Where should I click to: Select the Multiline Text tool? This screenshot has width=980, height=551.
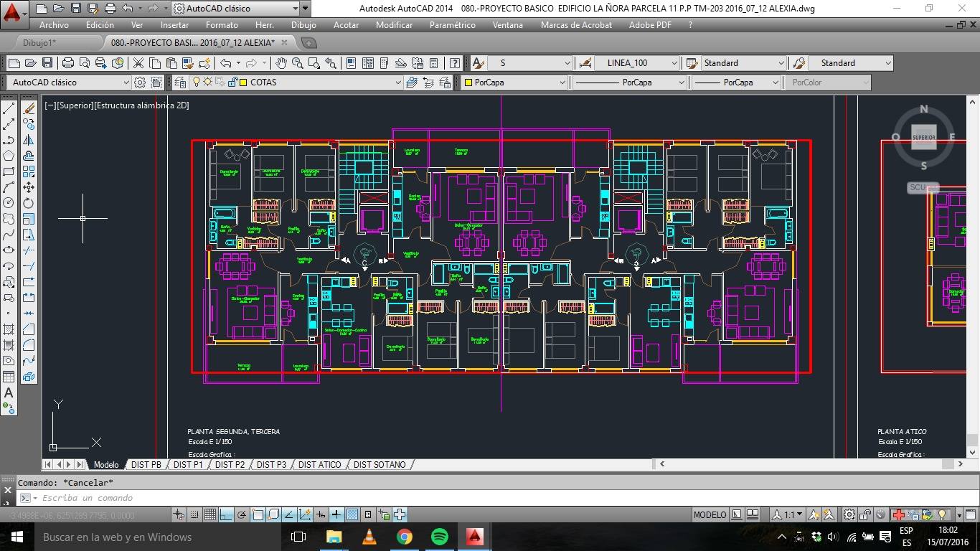point(9,392)
